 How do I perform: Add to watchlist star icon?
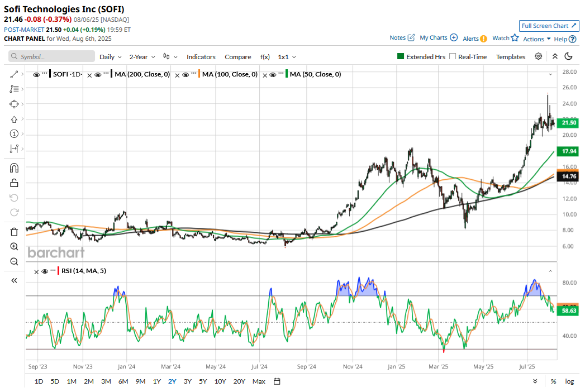pyautogui.click(x=515, y=37)
